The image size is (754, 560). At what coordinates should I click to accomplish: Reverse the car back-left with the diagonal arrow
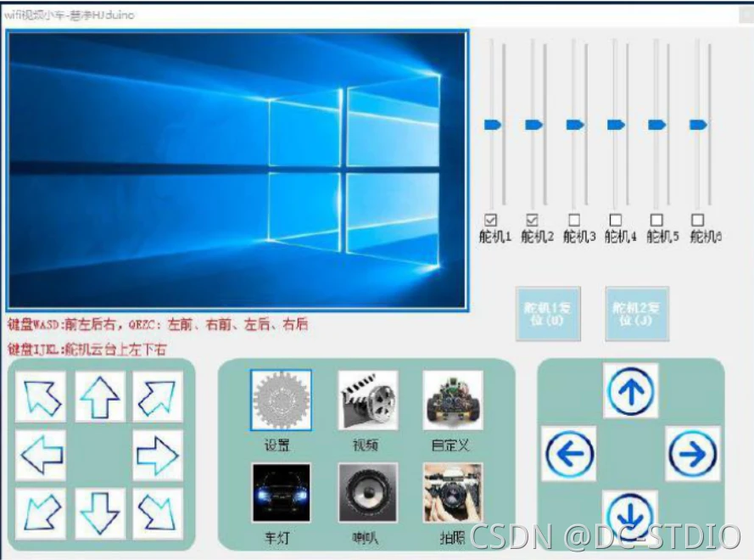click(x=41, y=513)
